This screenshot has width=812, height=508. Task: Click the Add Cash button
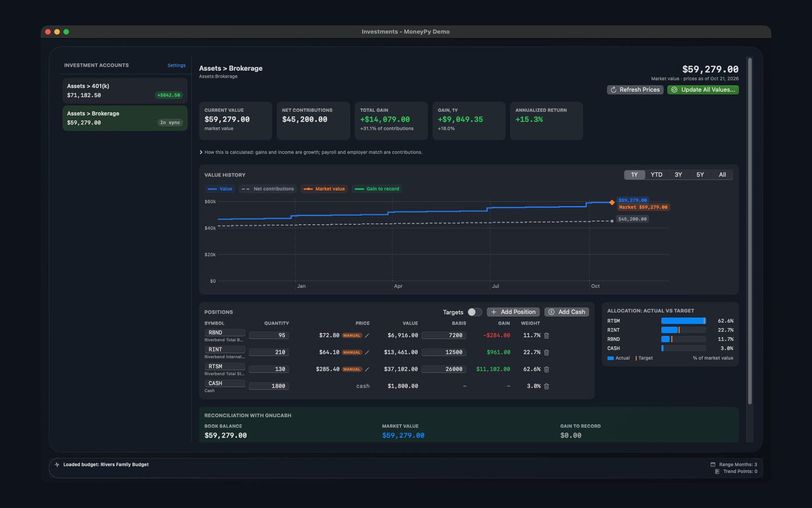[566, 312]
